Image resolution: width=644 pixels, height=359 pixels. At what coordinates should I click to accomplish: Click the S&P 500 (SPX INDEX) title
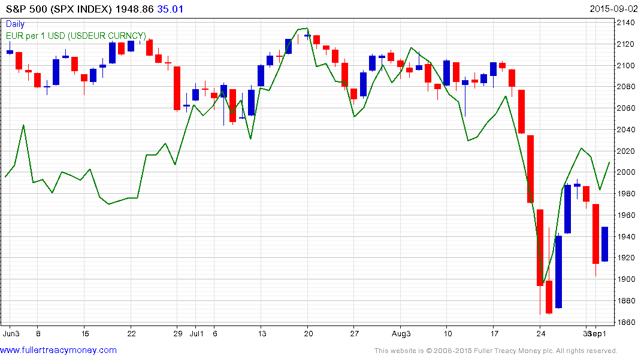pyautogui.click(x=59, y=9)
